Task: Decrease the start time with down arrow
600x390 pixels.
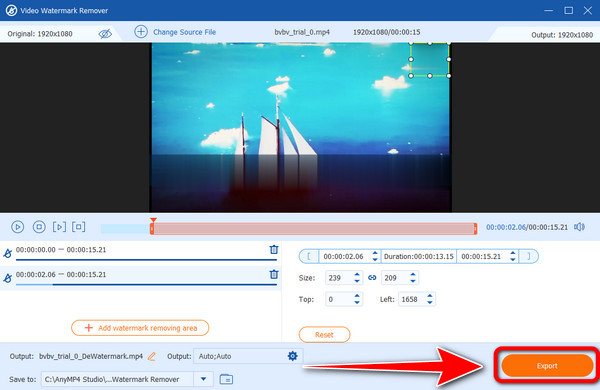Action: [375, 259]
